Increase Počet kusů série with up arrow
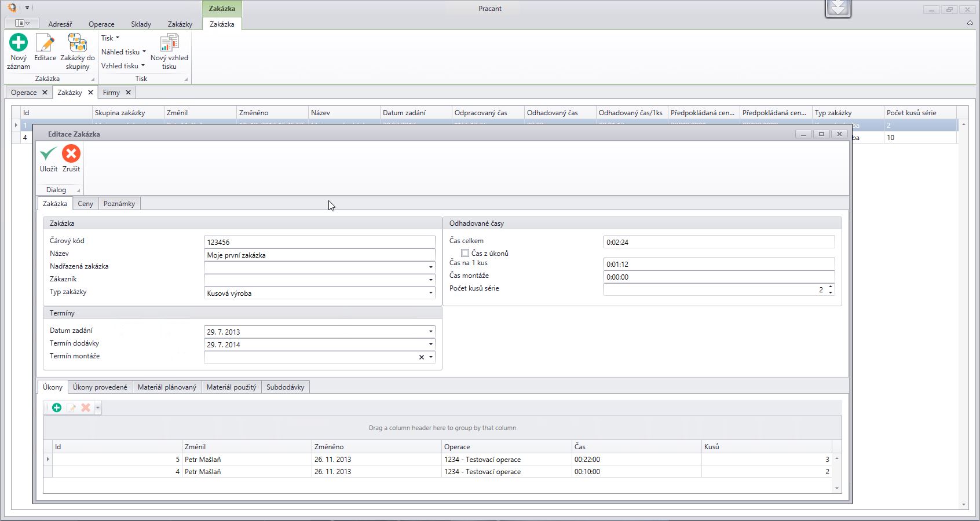980x521 pixels. (831, 287)
